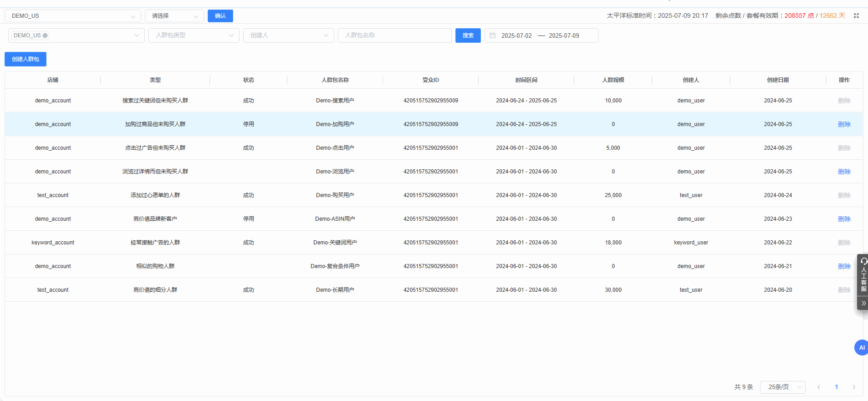Open the 人工客服 support widget

click(x=863, y=275)
